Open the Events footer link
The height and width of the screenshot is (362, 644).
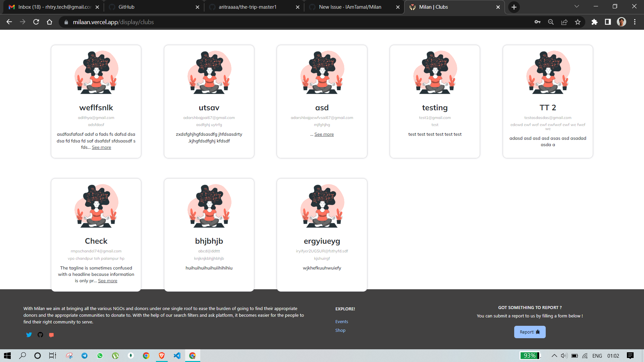[x=341, y=322]
